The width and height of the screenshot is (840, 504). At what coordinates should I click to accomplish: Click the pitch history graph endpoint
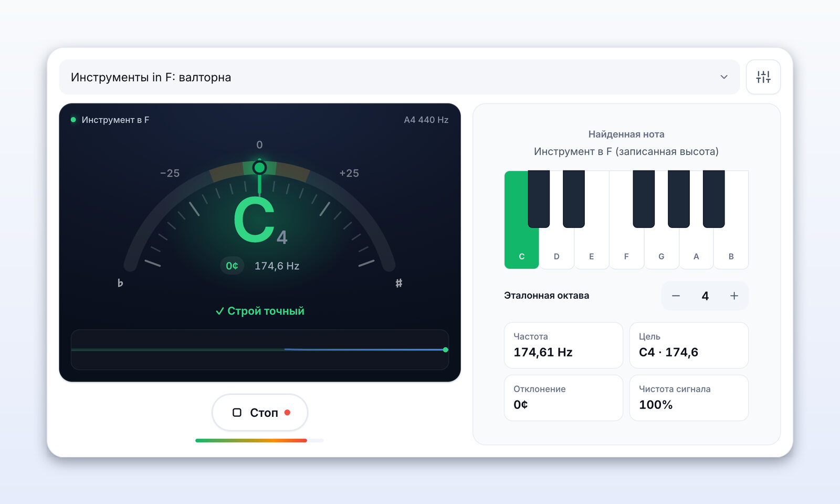pos(446,350)
